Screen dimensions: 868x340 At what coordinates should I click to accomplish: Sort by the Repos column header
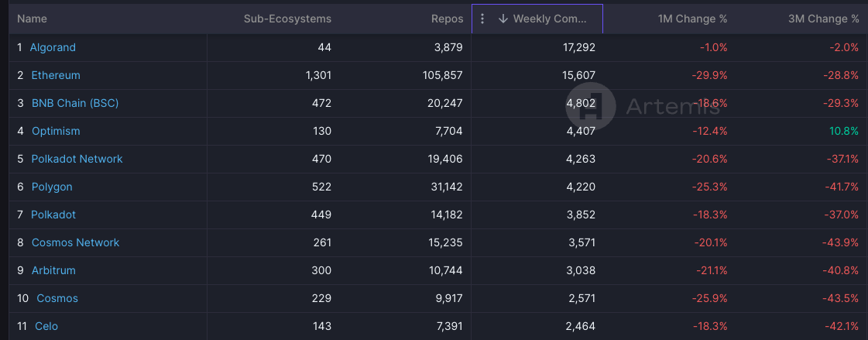[x=448, y=19]
